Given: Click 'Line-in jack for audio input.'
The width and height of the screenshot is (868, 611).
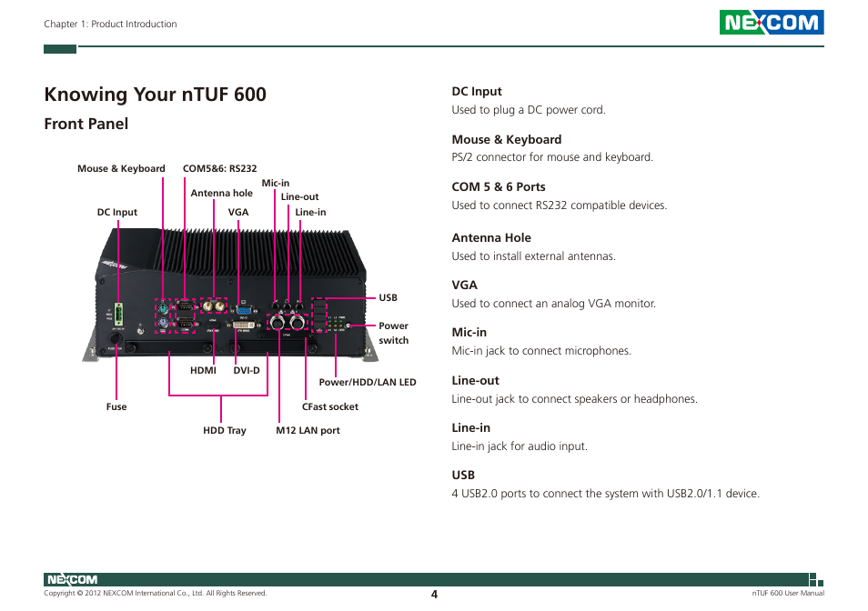Looking at the screenshot, I should pyautogui.click(x=520, y=446).
